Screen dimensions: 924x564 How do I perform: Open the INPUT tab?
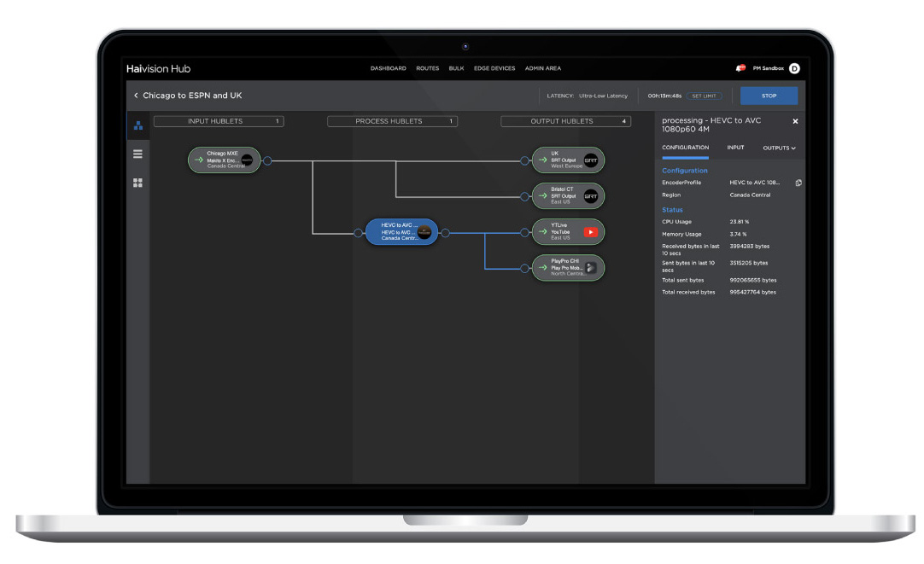tap(735, 148)
